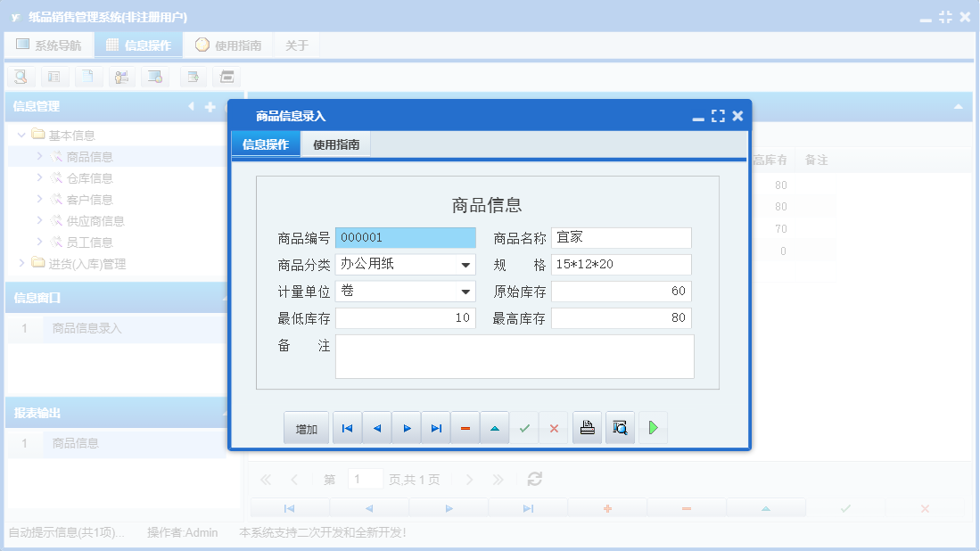The image size is (980, 551).
Task: Click the green run arrow in the dialog
Action: pyautogui.click(x=652, y=427)
